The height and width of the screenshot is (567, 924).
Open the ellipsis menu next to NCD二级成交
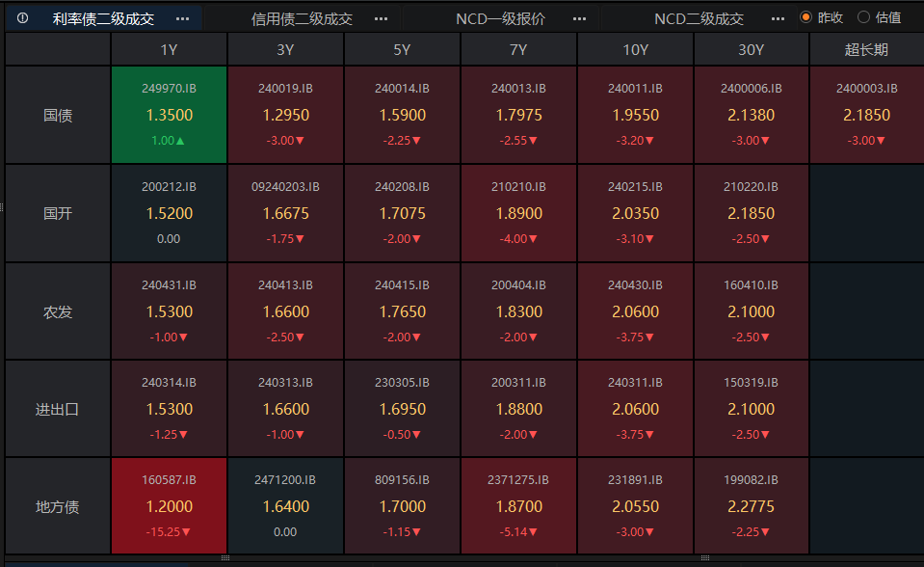778,18
